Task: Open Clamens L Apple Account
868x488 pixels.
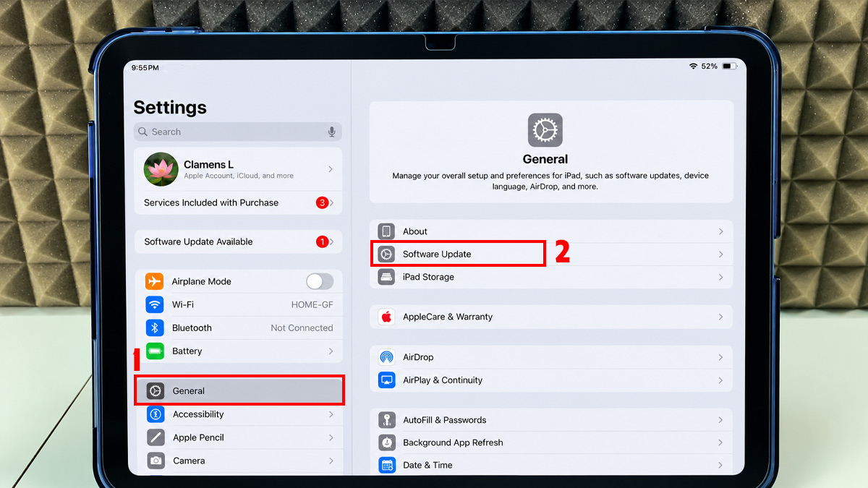Action: pos(238,170)
